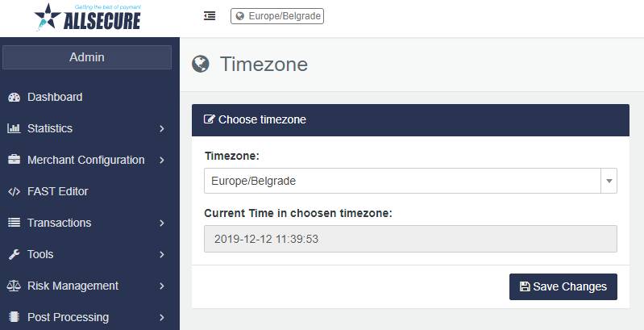Click the Europe/Belgrade timezone badge

click(277, 15)
